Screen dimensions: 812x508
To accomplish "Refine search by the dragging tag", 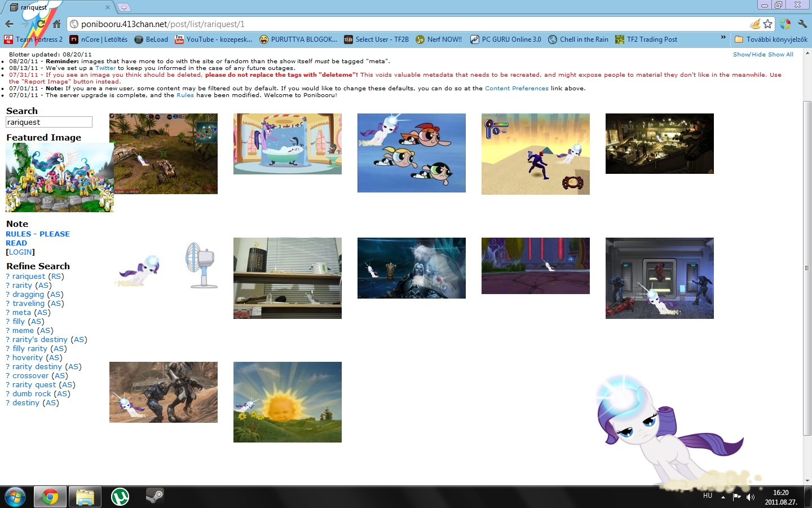I will tap(28, 294).
